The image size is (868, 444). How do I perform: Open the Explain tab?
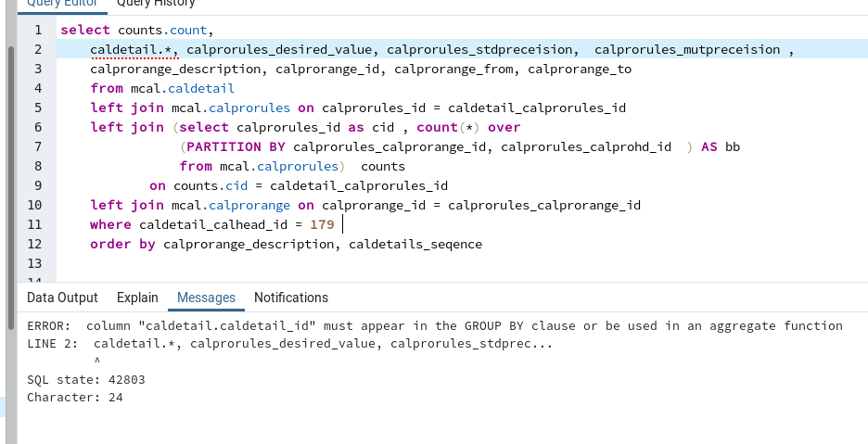click(x=137, y=298)
